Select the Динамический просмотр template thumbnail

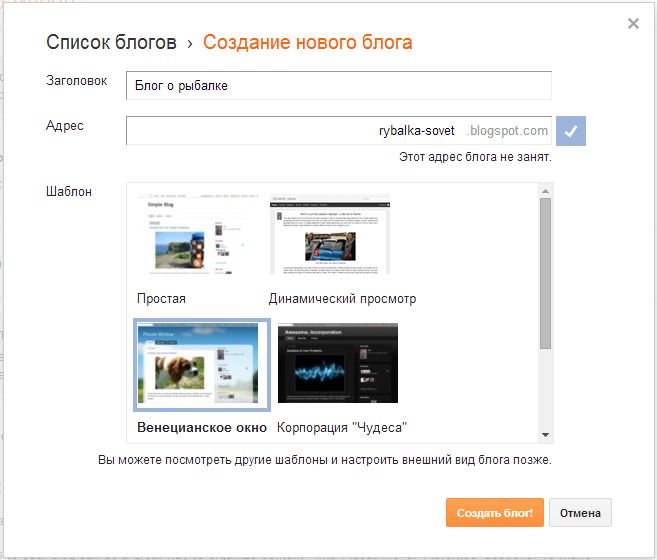[330, 235]
